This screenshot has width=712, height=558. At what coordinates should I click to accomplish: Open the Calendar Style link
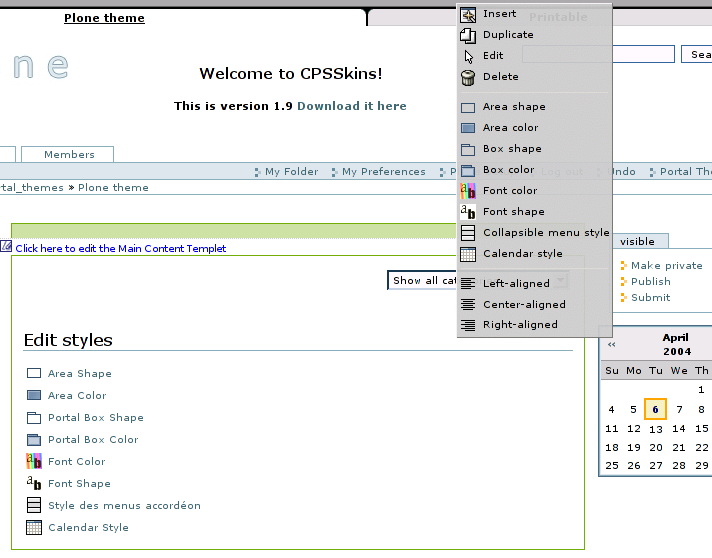(88, 528)
